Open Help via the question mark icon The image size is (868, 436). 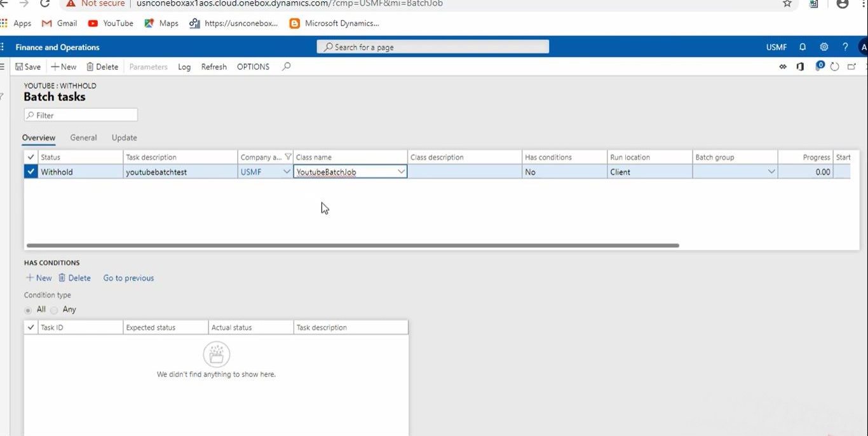[x=845, y=46]
